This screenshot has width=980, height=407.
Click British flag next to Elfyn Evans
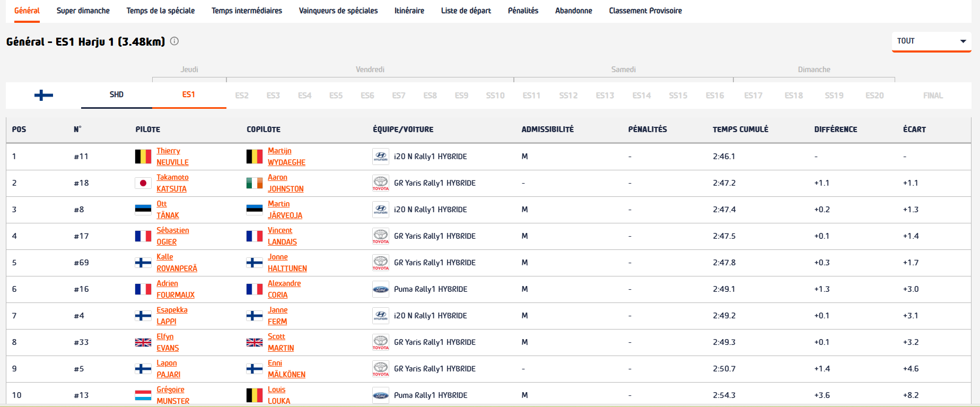click(143, 342)
